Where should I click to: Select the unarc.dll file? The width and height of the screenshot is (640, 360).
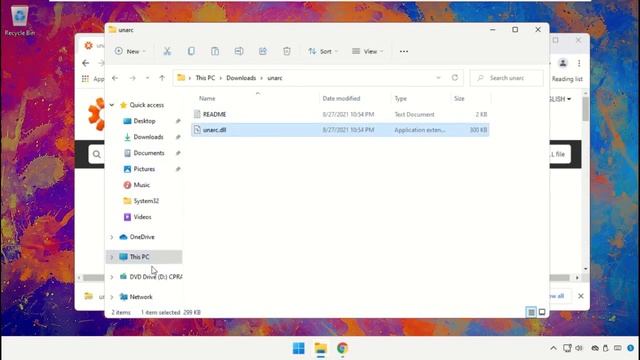coord(340,130)
